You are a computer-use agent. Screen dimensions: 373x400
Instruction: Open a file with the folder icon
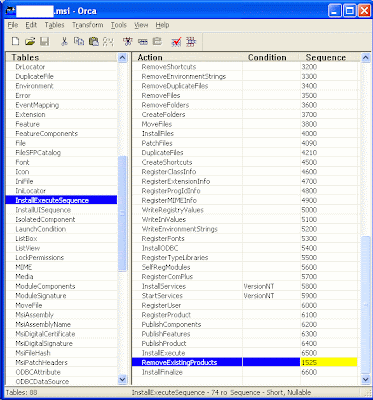coord(30,41)
